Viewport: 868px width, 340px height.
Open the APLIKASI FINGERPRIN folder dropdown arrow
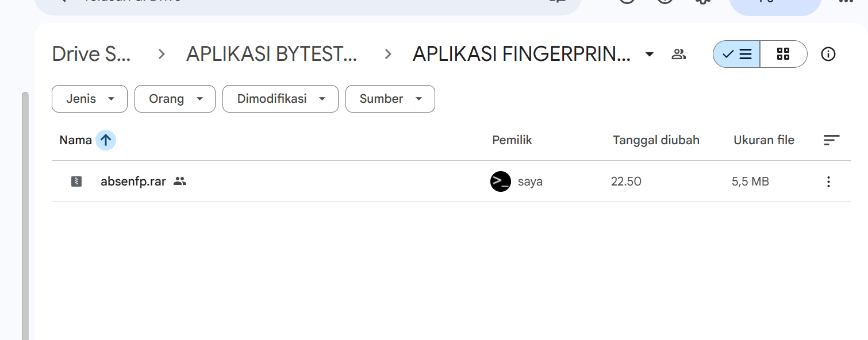[650, 55]
